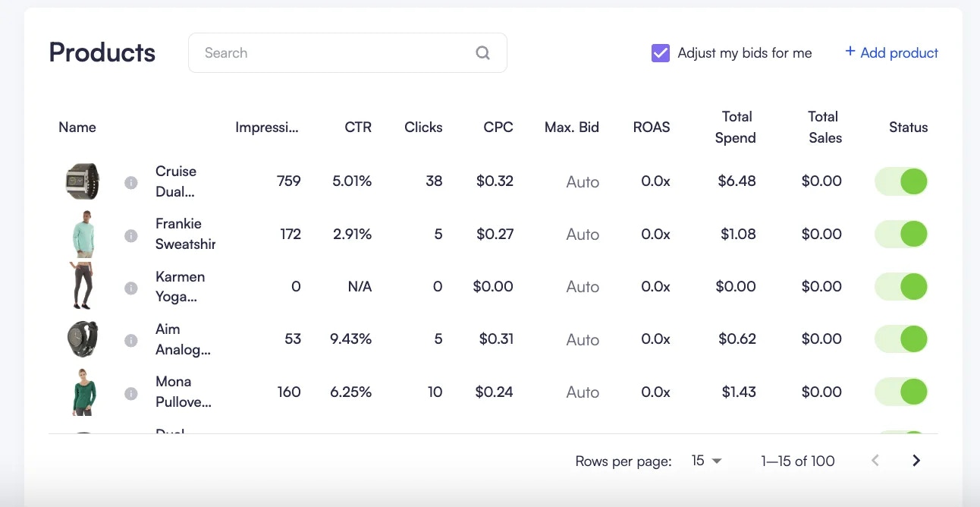Uncheck Adjust my bids for me
This screenshot has height=507, width=980.
coord(661,52)
